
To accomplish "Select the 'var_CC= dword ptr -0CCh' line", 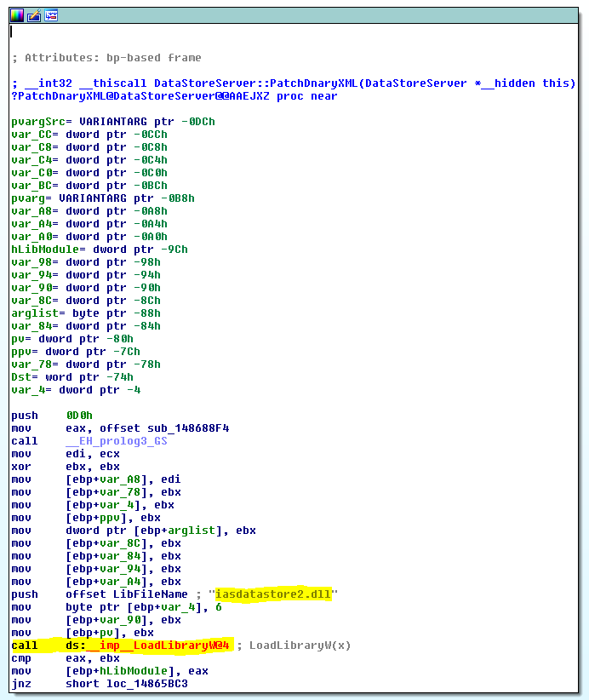I will point(89,135).
